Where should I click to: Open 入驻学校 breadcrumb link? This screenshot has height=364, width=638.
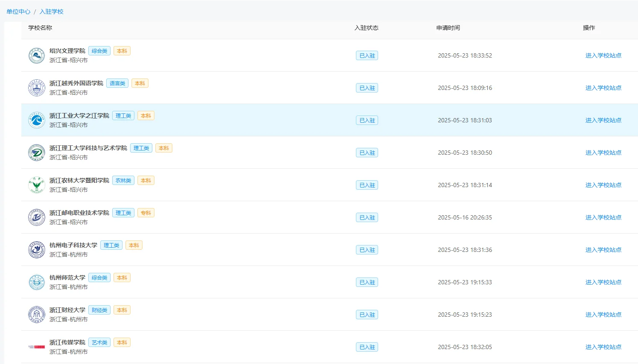(x=52, y=12)
